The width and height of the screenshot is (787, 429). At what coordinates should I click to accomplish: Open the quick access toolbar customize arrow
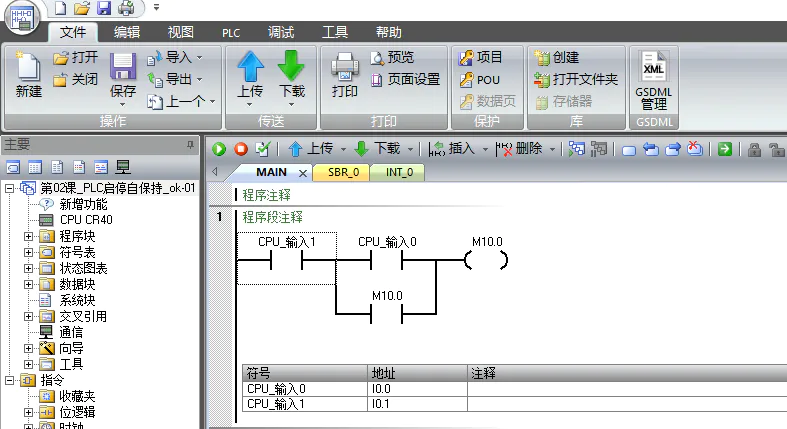157,8
